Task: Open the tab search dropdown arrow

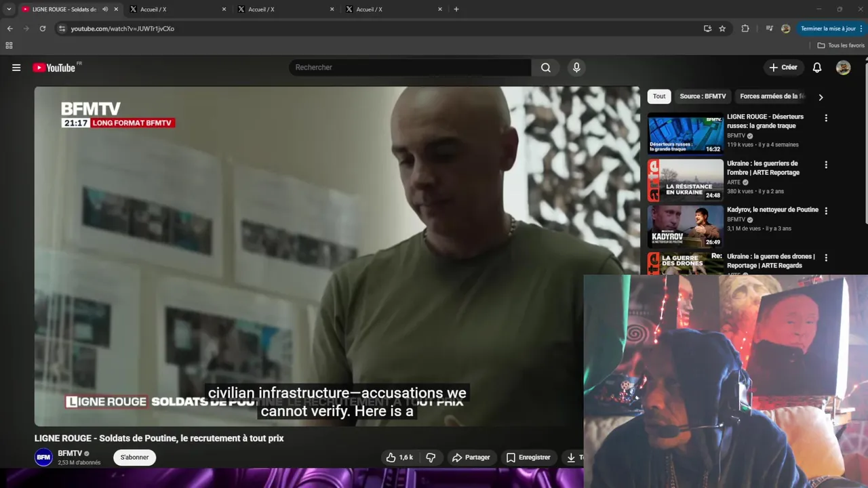Action: [x=9, y=9]
